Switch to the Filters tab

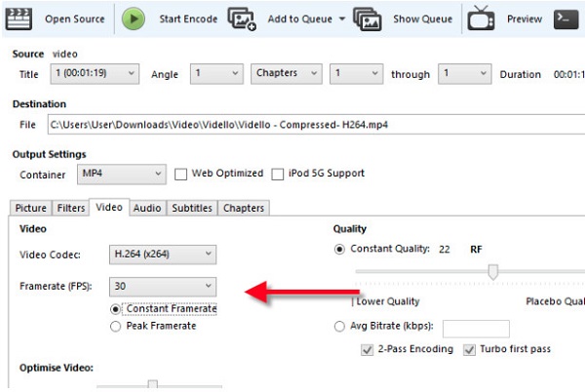click(70, 208)
